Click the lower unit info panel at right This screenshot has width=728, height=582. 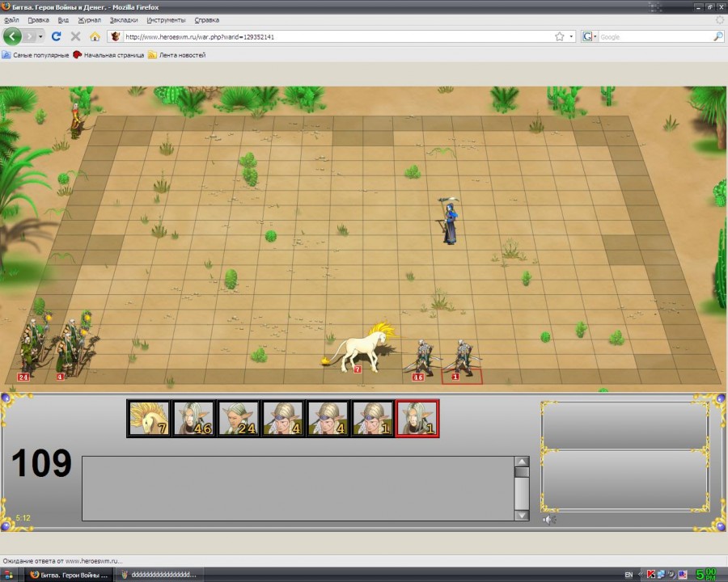pyautogui.click(x=625, y=480)
